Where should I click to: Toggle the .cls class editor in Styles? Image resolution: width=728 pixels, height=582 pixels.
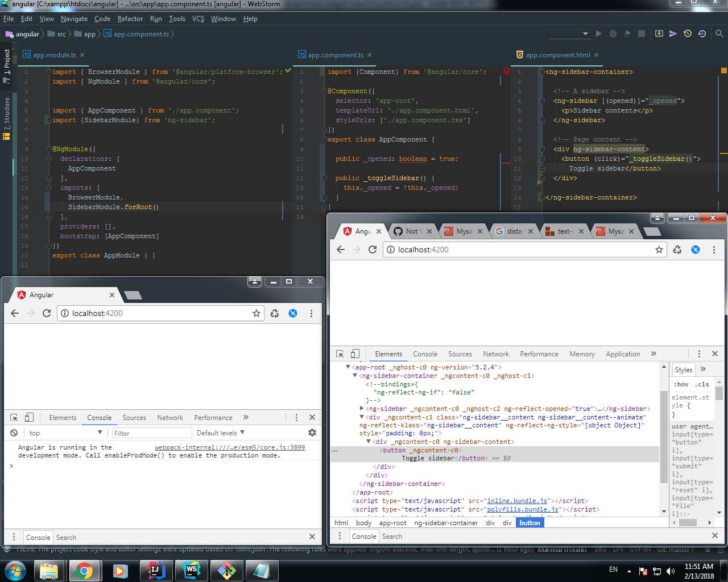click(x=702, y=384)
